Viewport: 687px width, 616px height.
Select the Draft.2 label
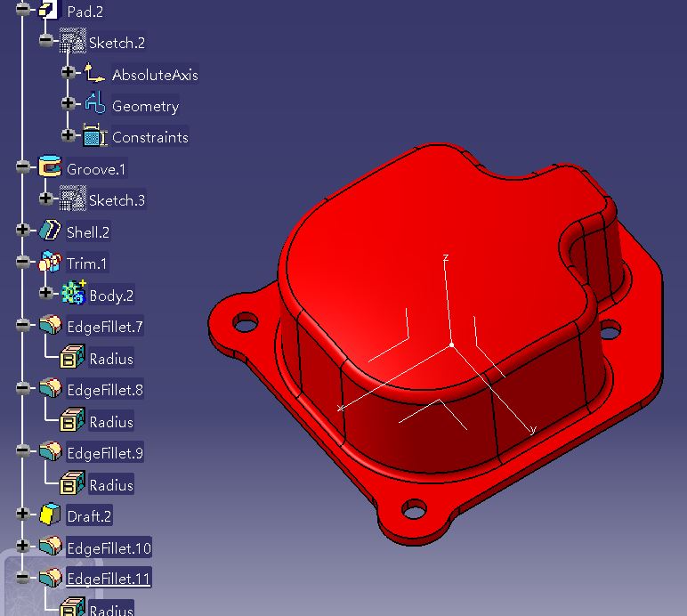tap(89, 516)
